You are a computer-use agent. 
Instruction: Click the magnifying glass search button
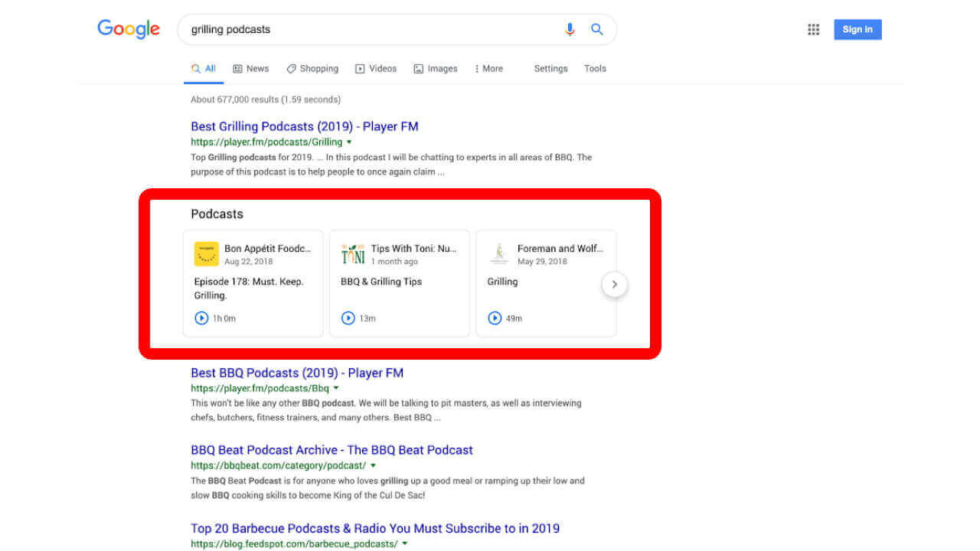pos(597,30)
